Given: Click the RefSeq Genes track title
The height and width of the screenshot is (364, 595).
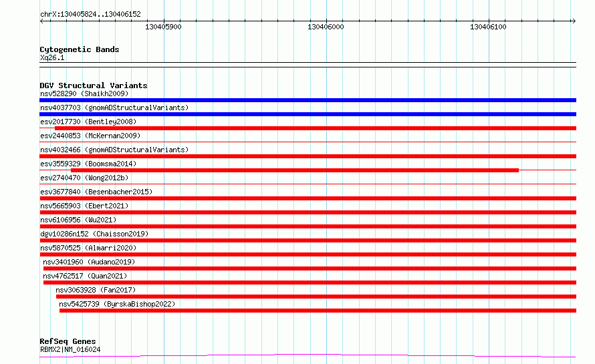Looking at the screenshot, I should point(68,341).
